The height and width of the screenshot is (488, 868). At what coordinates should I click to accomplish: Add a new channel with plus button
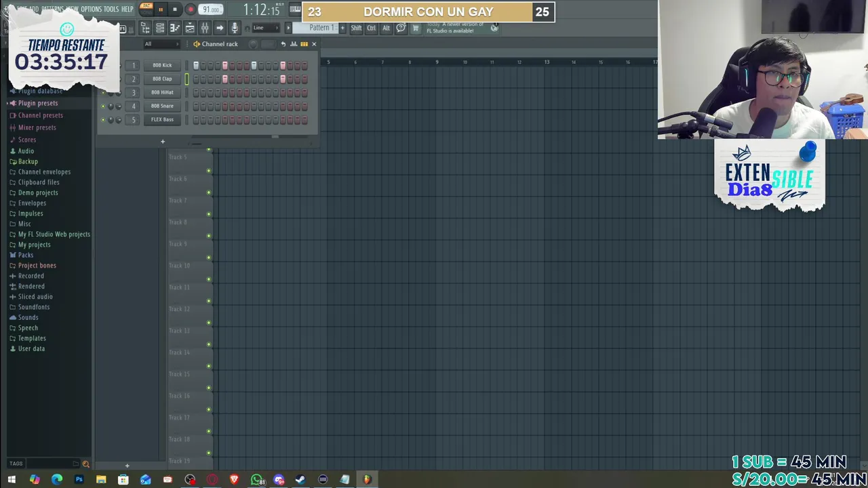(x=163, y=142)
